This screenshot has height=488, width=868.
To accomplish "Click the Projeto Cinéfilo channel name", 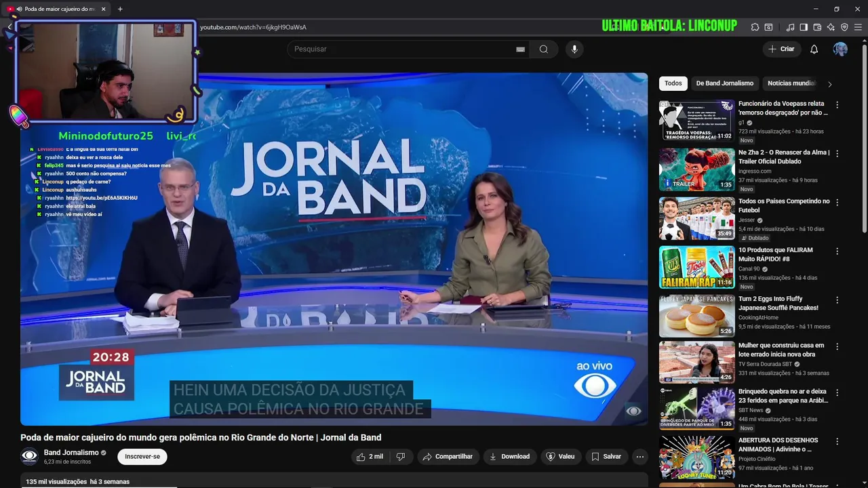I will (x=757, y=459).
